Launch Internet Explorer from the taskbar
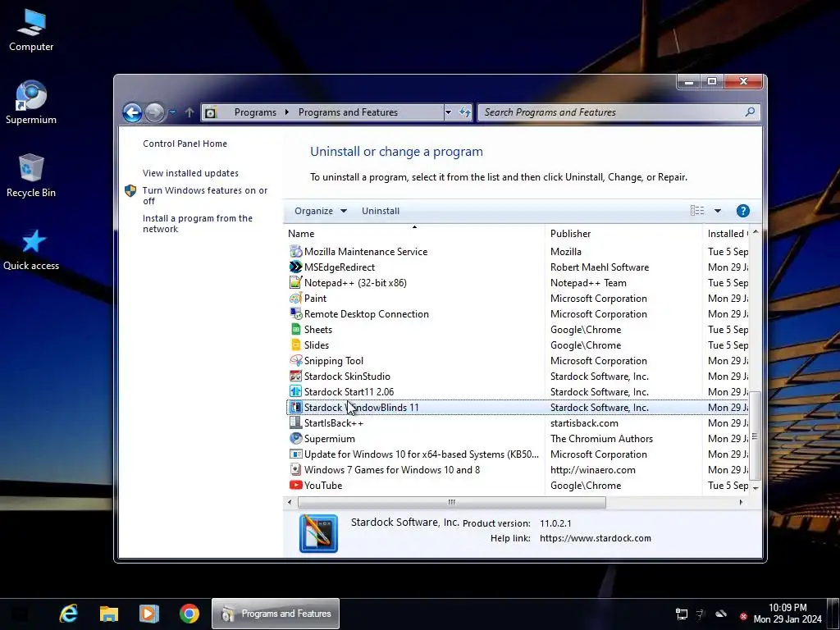This screenshot has width=840, height=630. point(69,614)
